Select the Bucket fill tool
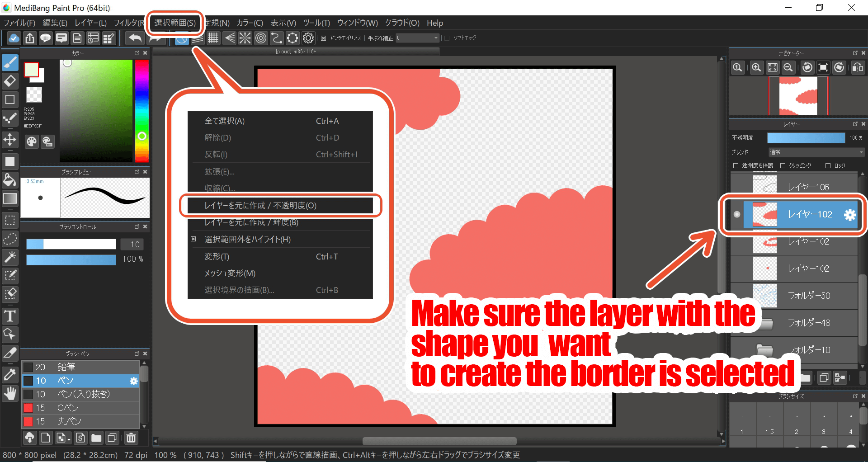Screen dimensions: 868x462 (x=10, y=180)
